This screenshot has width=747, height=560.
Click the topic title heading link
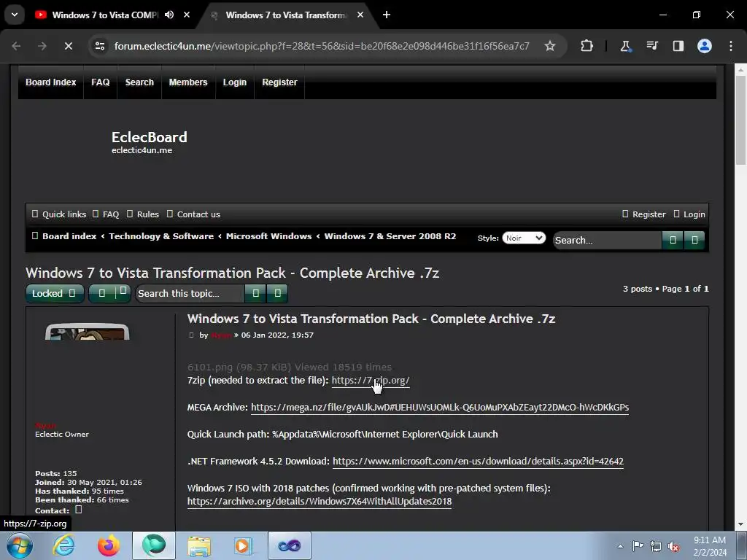pos(233,273)
